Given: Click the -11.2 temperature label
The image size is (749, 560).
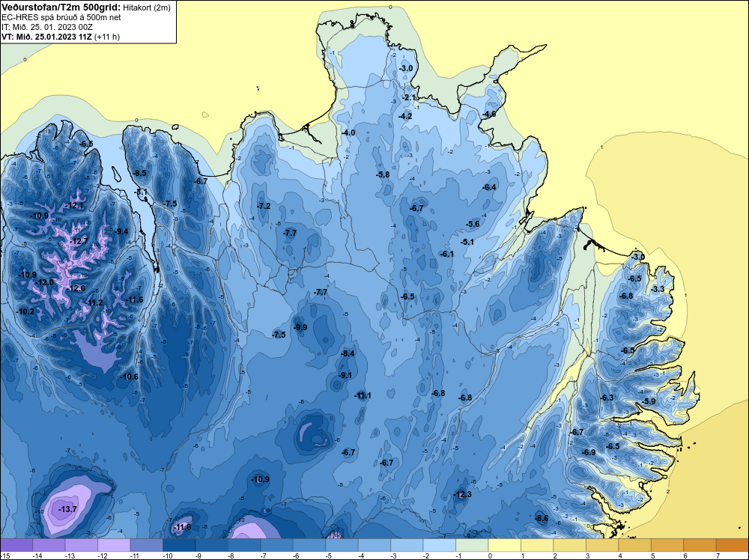Looking at the screenshot, I should tap(94, 302).
